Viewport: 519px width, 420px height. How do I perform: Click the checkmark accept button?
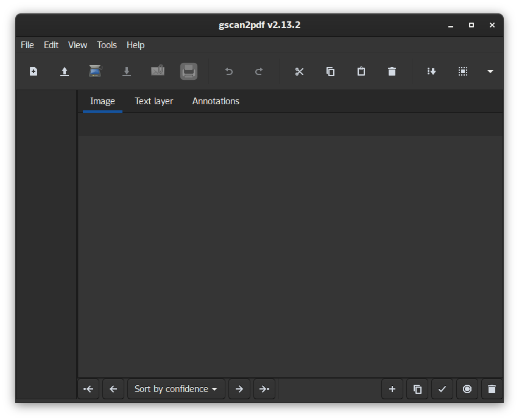(x=442, y=389)
